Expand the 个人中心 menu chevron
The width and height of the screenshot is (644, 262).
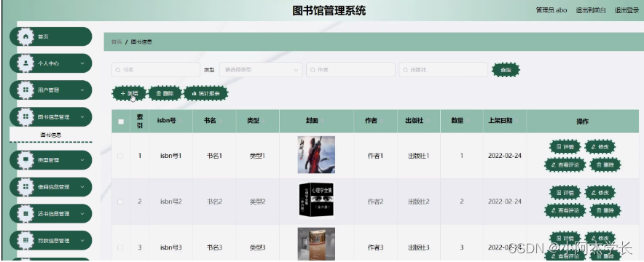point(82,63)
